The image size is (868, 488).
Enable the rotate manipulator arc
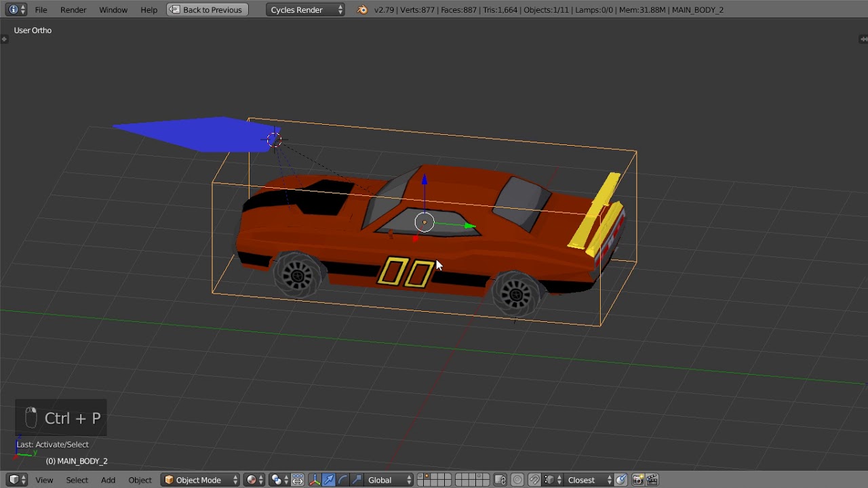pyautogui.click(x=342, y=480)
